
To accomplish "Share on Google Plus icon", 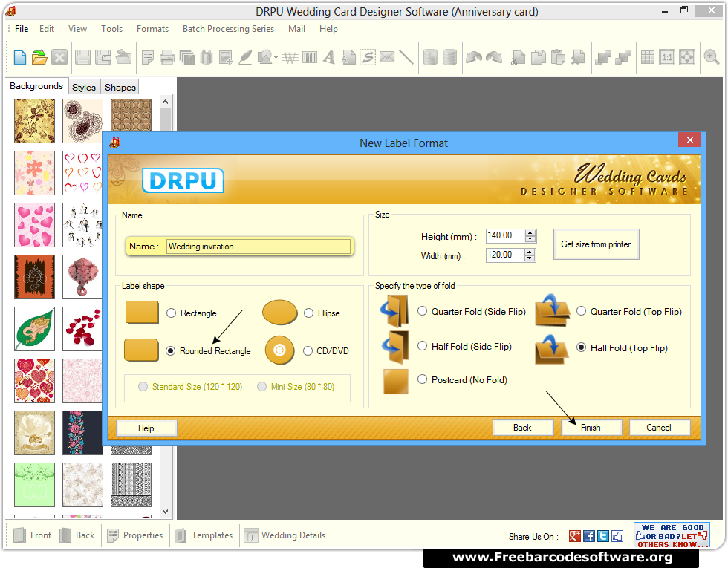I will [575, 536].
